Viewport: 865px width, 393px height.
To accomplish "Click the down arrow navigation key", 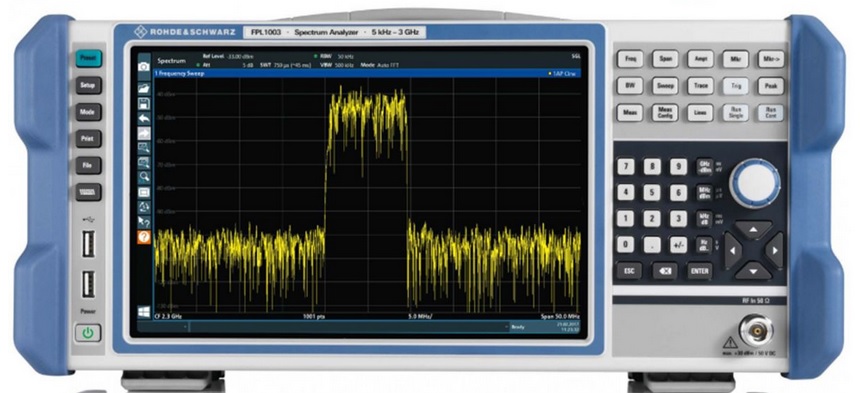I will coord(753,270).
